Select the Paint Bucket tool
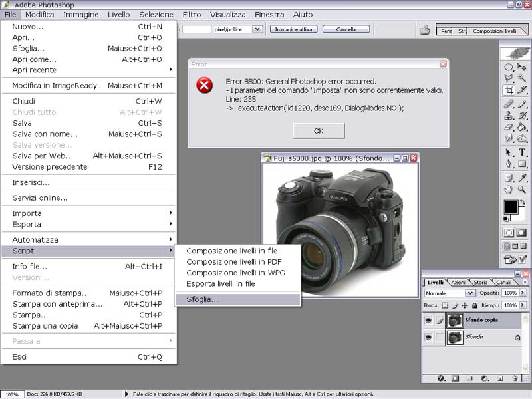Screen dimensions: 532x399 pos(522,127)
